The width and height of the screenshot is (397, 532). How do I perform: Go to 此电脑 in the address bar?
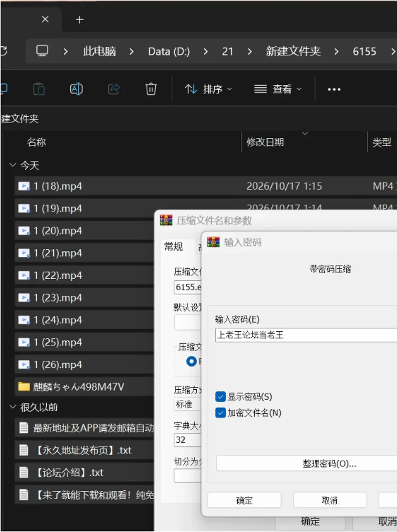pos(99,51)
